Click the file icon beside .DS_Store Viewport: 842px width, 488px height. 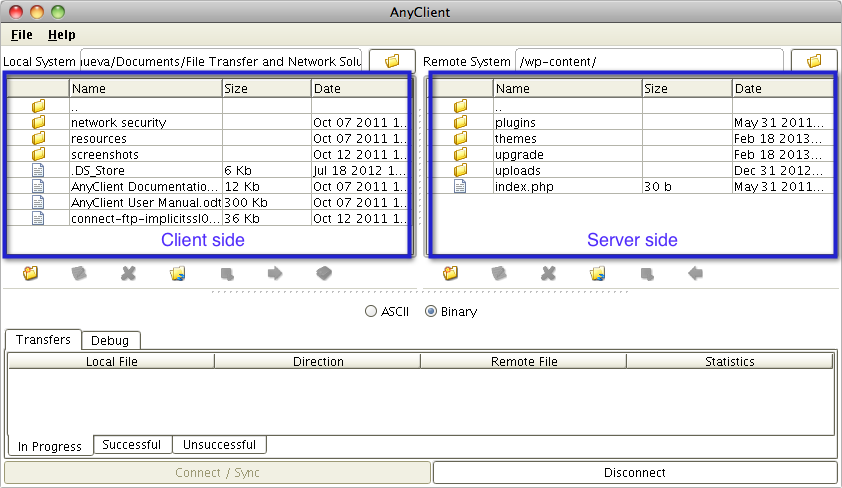pyautogui.click(x=38, y=170)
